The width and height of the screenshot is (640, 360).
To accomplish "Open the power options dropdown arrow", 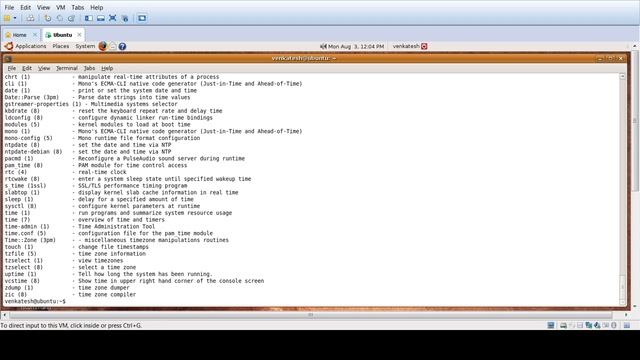I will [x=15, y=18].
